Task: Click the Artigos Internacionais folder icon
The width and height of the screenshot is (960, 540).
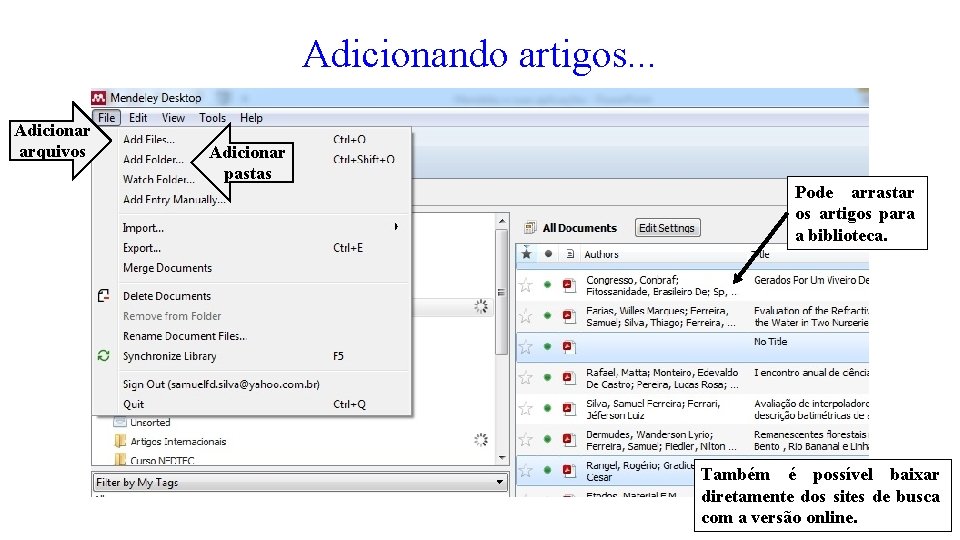Action: pos(120,441)
